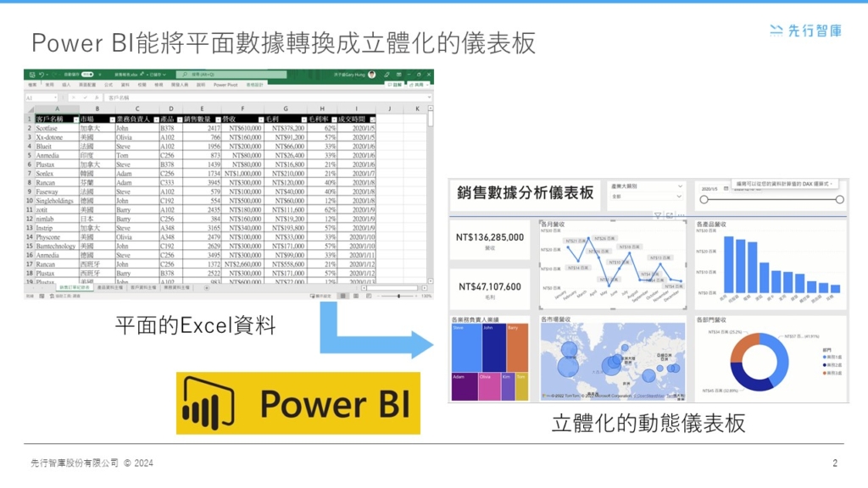Screen dimensions: 868x488
Task: Click the Excel zoom slider in status bar
Action: click(x=398, y=296)
